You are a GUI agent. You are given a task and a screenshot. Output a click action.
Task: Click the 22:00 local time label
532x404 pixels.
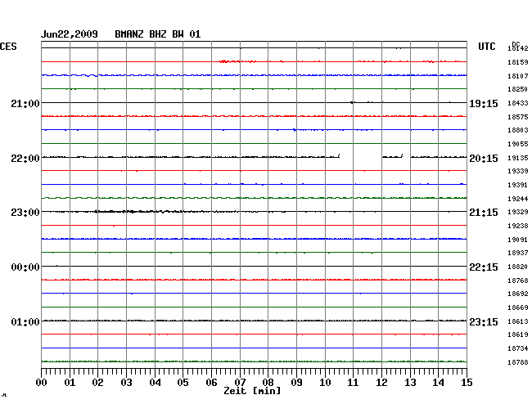tap(25, 159)
